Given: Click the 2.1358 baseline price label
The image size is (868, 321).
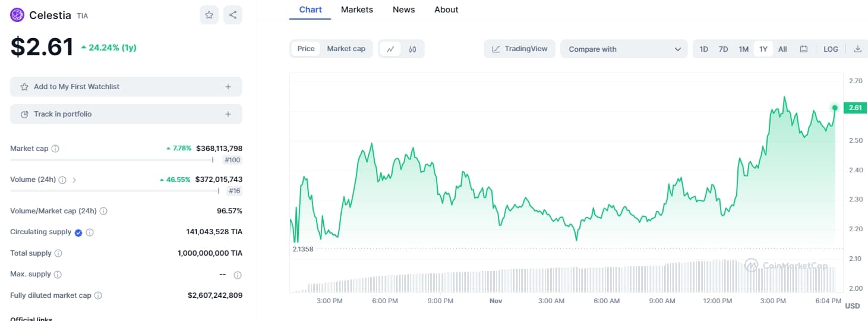Looking at the screenshot, I should point(303,249).
